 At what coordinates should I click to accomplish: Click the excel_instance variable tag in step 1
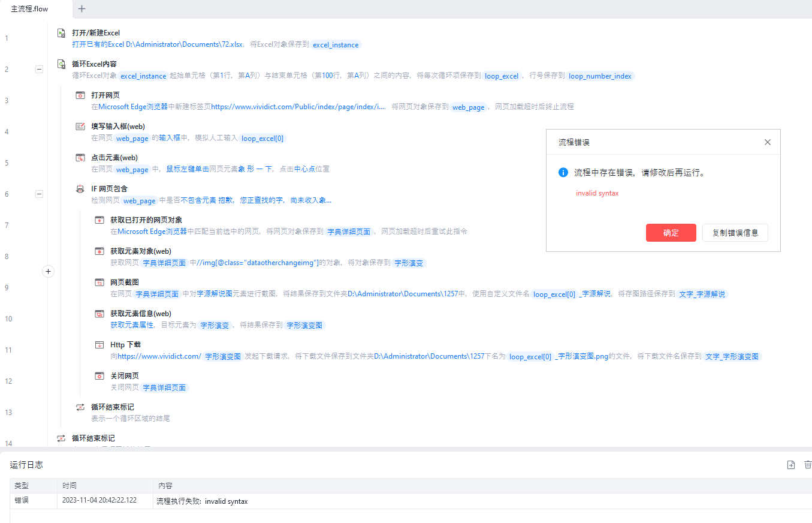click(336, 45)
